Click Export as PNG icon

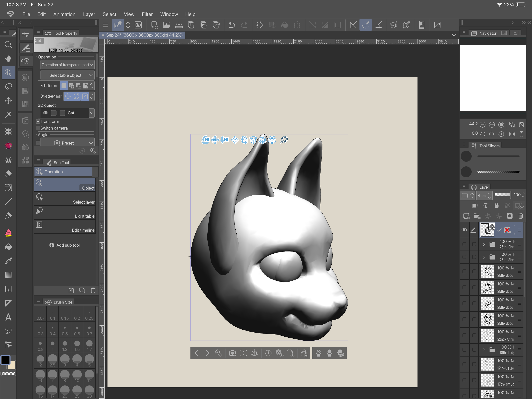tap(204, 25)
